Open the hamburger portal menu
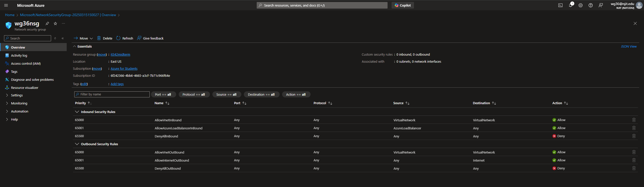This screenshot has width=644, height=187. click(x=6, y=5)
